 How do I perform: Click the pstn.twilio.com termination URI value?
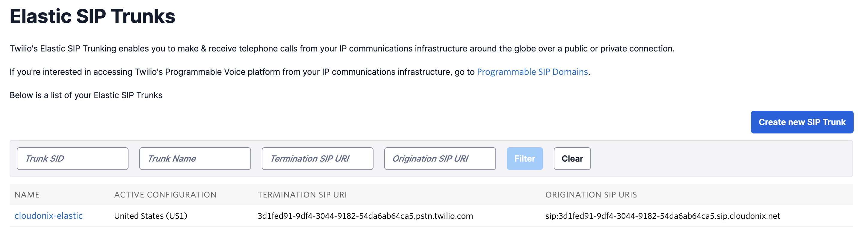coord(365,216)
